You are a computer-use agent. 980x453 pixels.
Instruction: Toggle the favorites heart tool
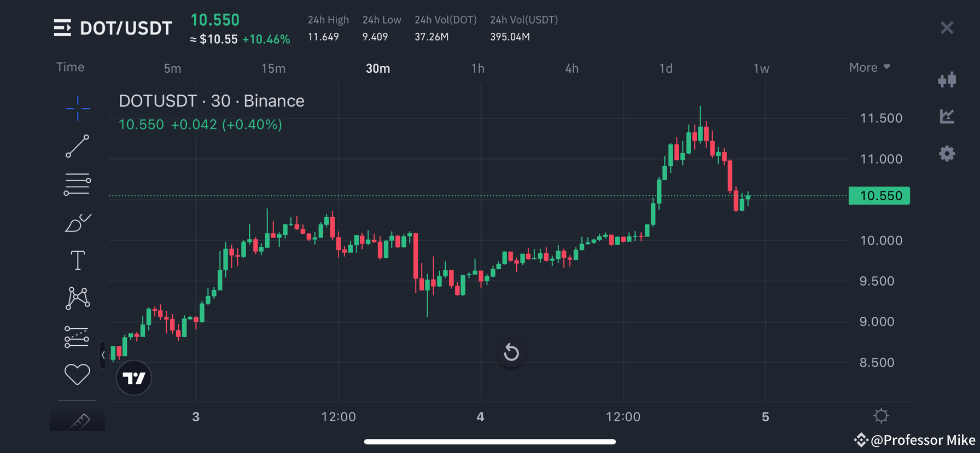[x=77, y=374]
